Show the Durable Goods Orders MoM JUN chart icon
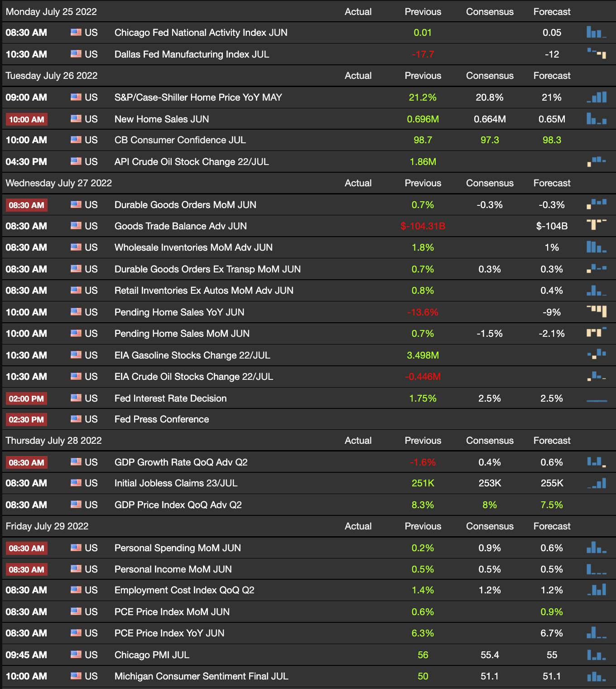 pyautogui.click(x=597, y=204)
